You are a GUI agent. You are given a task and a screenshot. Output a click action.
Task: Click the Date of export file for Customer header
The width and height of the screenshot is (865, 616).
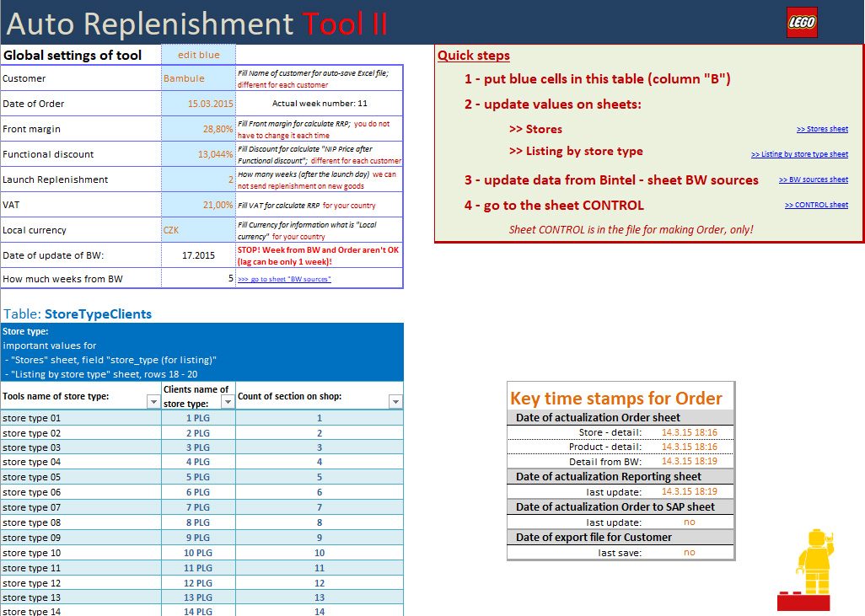[594, 537]
